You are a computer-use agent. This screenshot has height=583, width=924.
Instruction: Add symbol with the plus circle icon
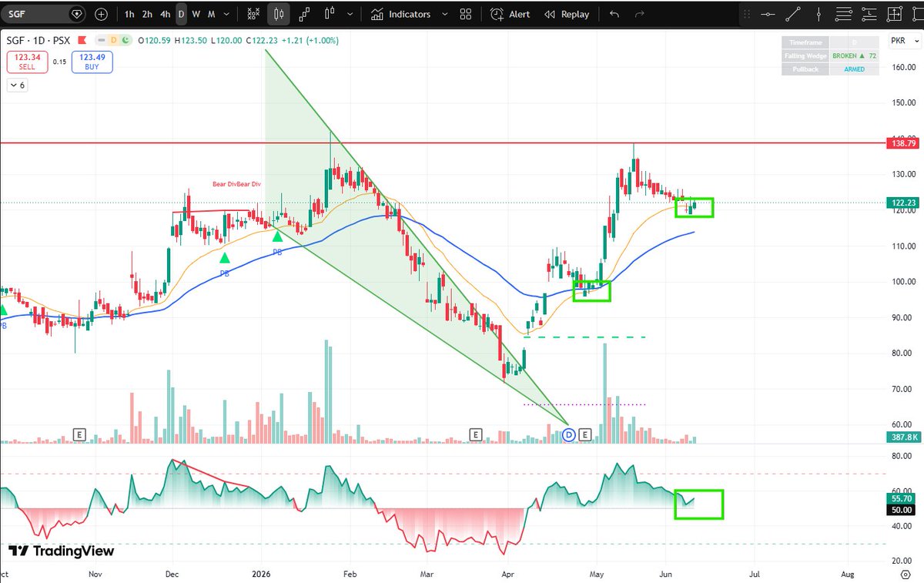coord(101,14)
